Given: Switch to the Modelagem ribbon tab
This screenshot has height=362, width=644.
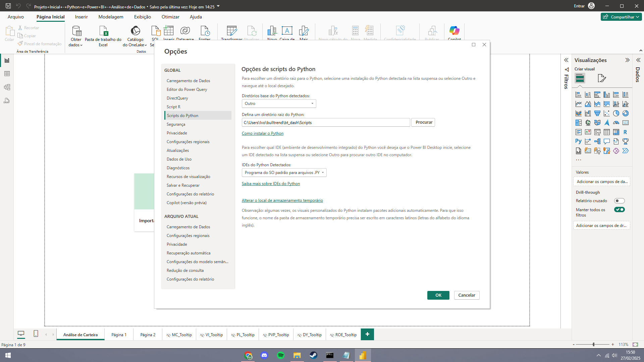Looking at the screenshot, I should point(111,17).
